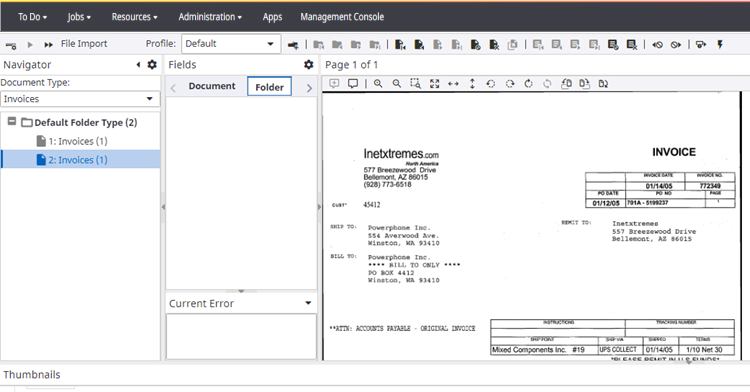Click the duplicate document icon
The height and width of the screenshot is (392, 750).
(513, 45)
